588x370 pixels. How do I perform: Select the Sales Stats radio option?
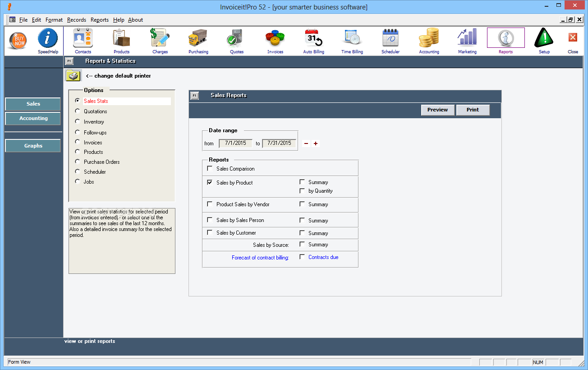point(78,101)
